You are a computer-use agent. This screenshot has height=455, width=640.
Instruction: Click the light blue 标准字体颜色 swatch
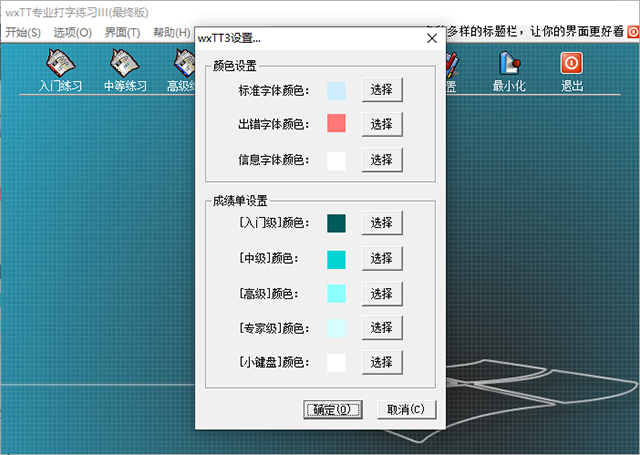pos(336,91)
